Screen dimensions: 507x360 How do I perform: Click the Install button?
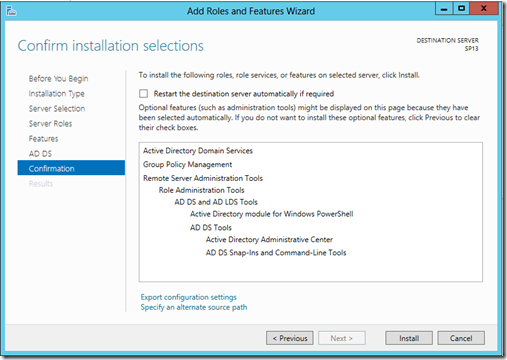[409, 338]
